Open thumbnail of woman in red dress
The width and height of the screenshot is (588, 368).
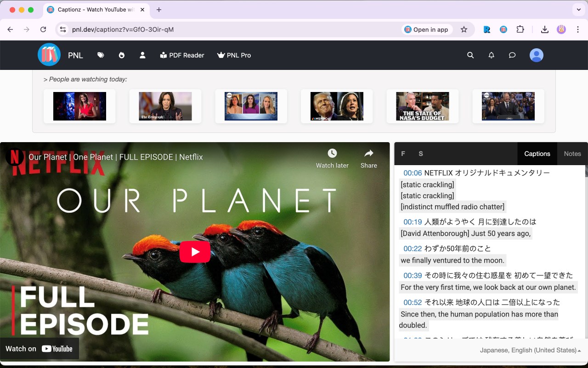pos(79,106)
